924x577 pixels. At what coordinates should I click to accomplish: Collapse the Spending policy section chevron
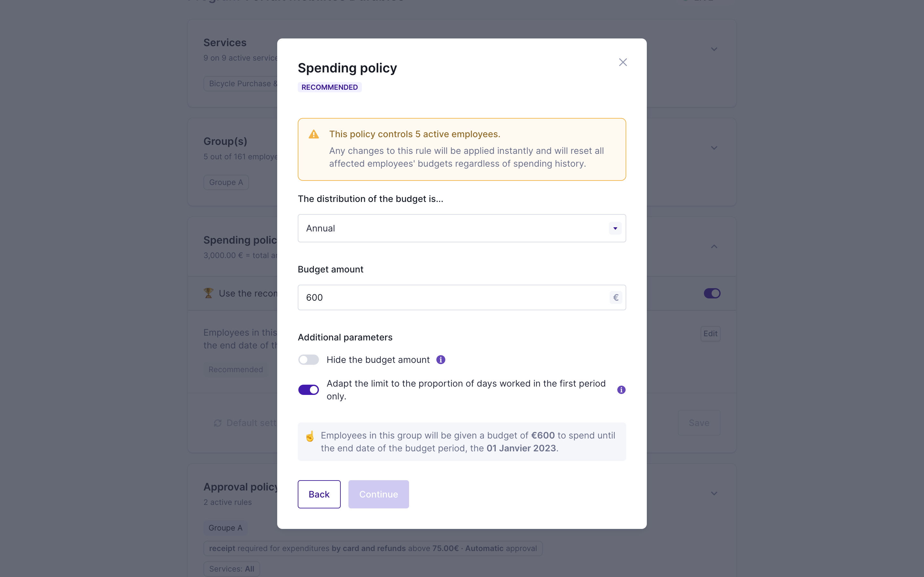[x=714, y=247]
